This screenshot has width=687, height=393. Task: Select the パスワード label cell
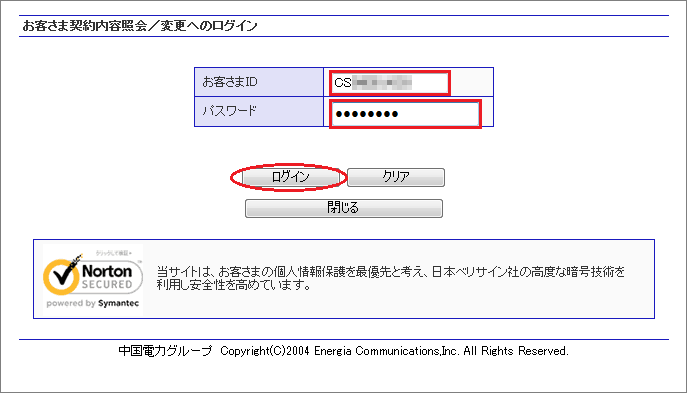pyautogui.click(x=259, y=112)
